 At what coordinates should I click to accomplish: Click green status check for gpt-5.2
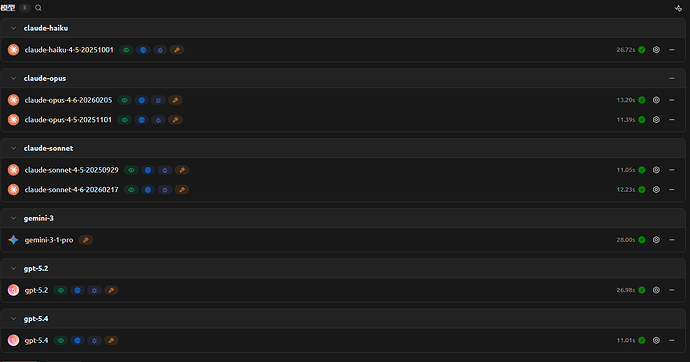click(642, 290)
